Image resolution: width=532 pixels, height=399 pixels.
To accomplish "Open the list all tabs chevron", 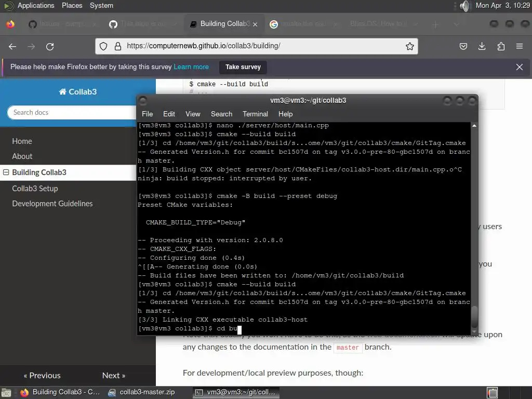I will tap(456, 24).
